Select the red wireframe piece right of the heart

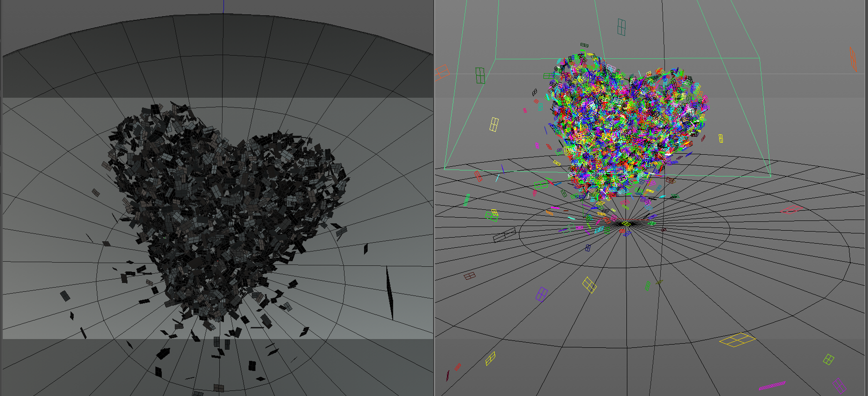click(x=792, y=209)
